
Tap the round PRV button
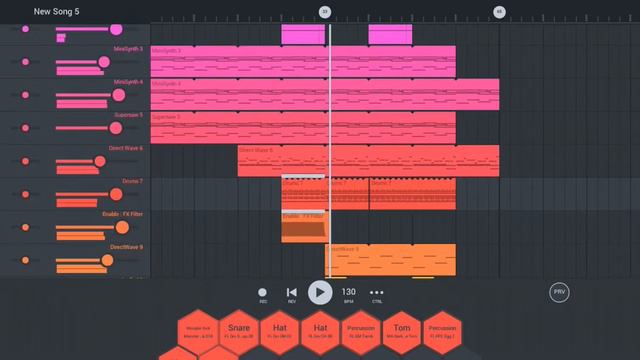[559, 292]
